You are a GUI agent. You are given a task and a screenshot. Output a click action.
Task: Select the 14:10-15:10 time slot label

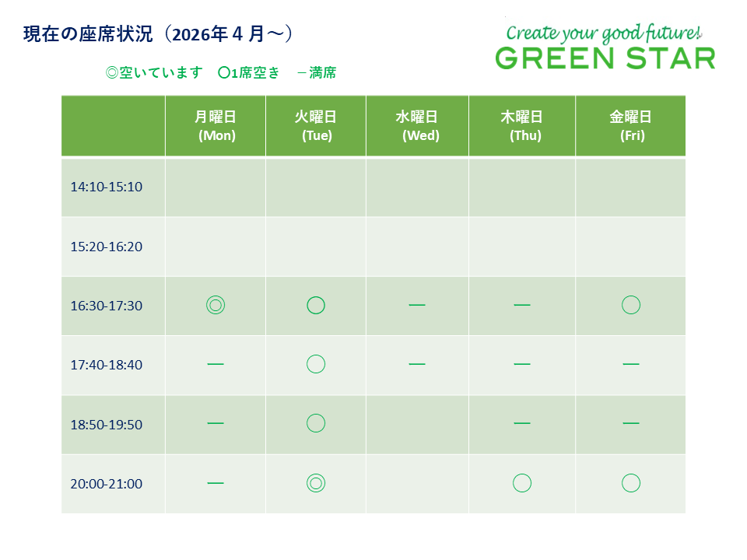pos(107,187)
